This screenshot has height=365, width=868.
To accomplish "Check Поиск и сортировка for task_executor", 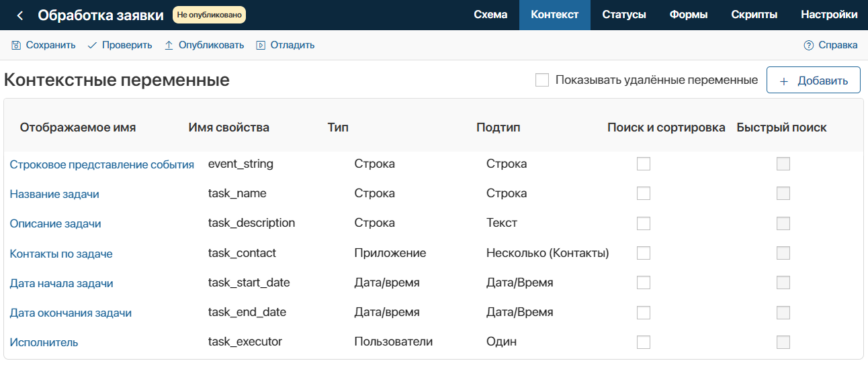I will click(x=644, y=342).
